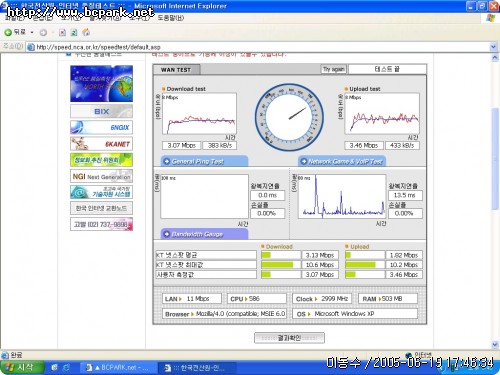Click the page icon in the address bar
This screenshot has width=500, height=375.
tap(31, 47)
